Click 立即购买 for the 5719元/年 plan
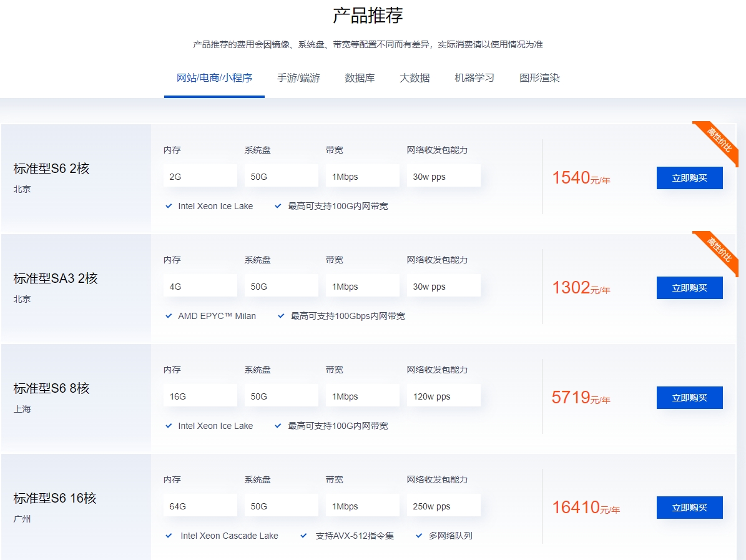 click(x=689, y=398)
